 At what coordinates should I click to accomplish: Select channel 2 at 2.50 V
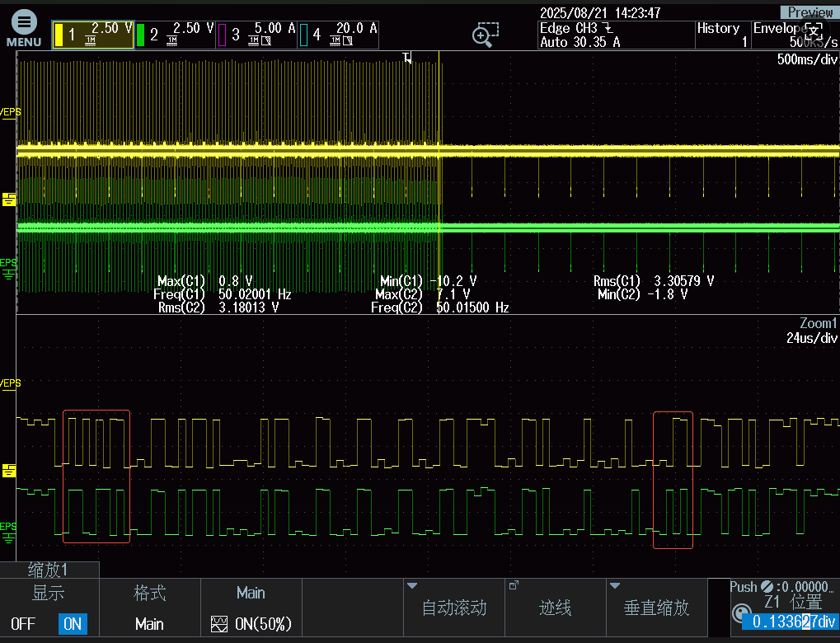(x=175, y=35)
